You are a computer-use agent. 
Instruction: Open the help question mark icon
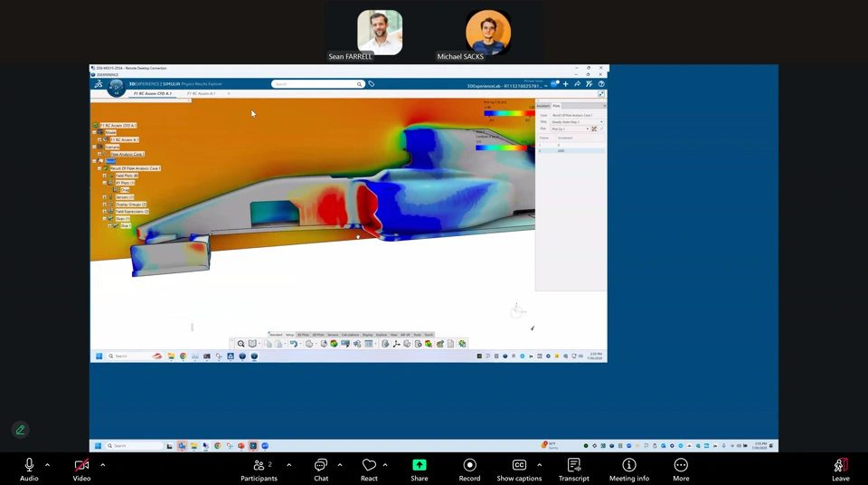[601, 84]
